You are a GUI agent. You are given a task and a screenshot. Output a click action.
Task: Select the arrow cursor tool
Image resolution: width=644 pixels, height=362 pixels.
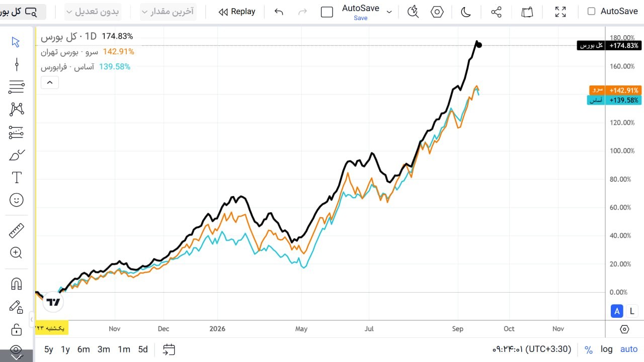click(16, 42)
